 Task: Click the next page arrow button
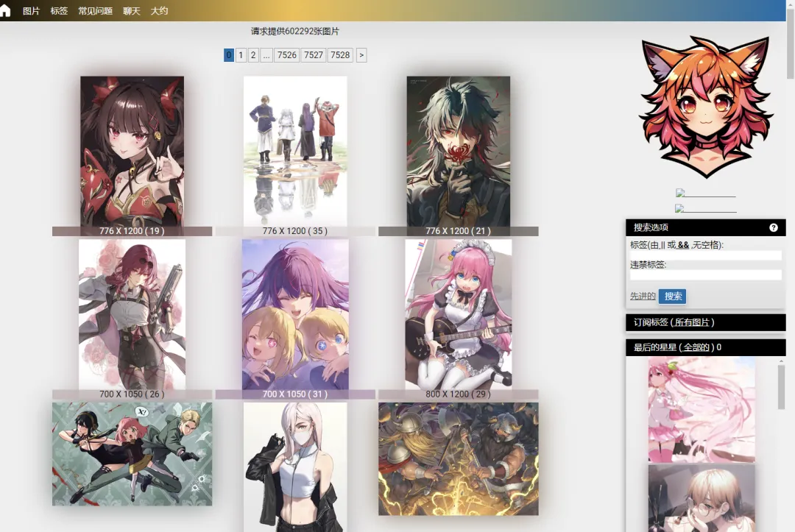pos(361,55)
